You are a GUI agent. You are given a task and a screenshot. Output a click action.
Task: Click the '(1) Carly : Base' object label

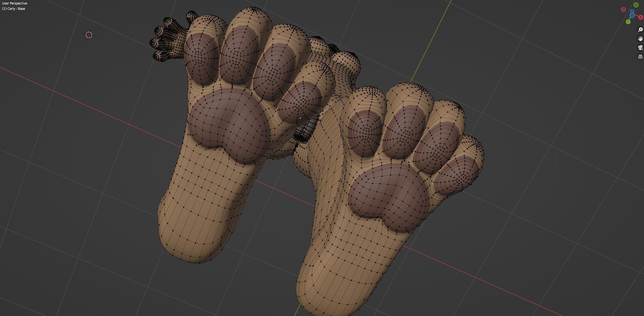14,9
